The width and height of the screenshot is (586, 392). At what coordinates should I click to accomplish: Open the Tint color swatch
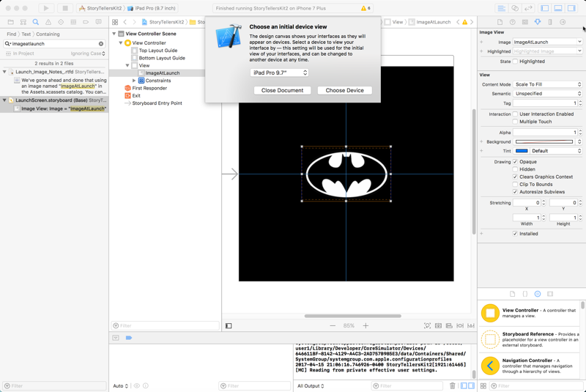(522, 151)
